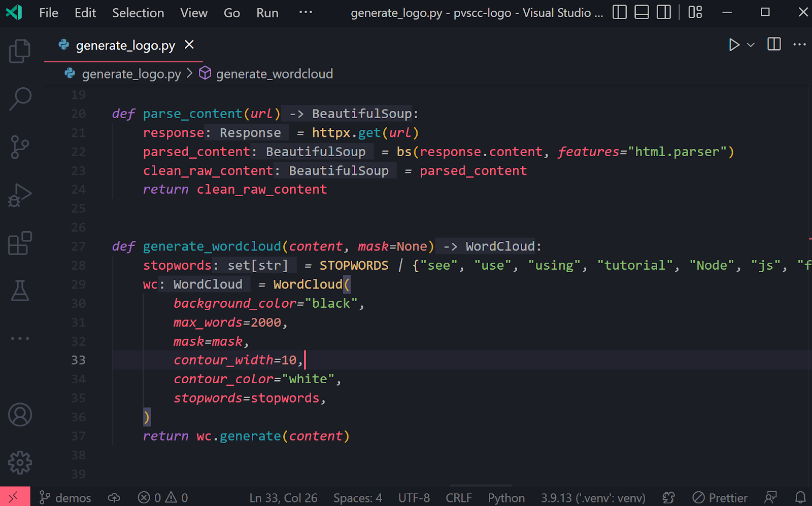Open the Run and Debug panel
The width and height of the screenshot is (812, 506).
[19, 194]
